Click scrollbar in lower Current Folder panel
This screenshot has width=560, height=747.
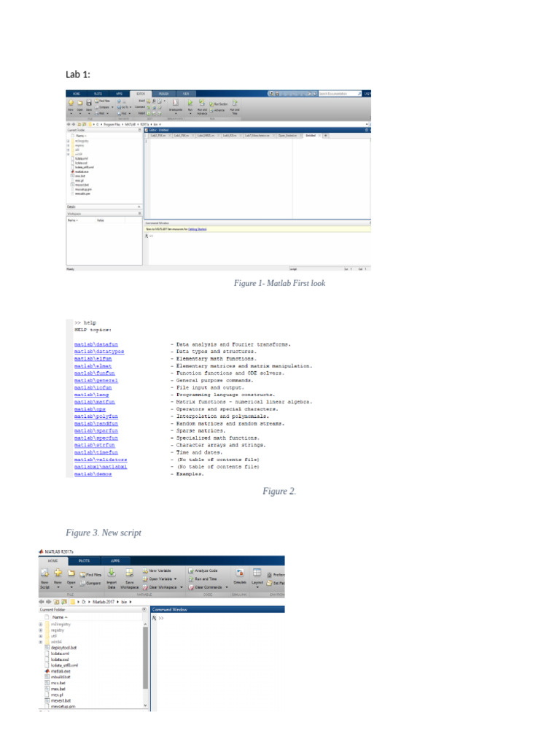tap(145, 657)
